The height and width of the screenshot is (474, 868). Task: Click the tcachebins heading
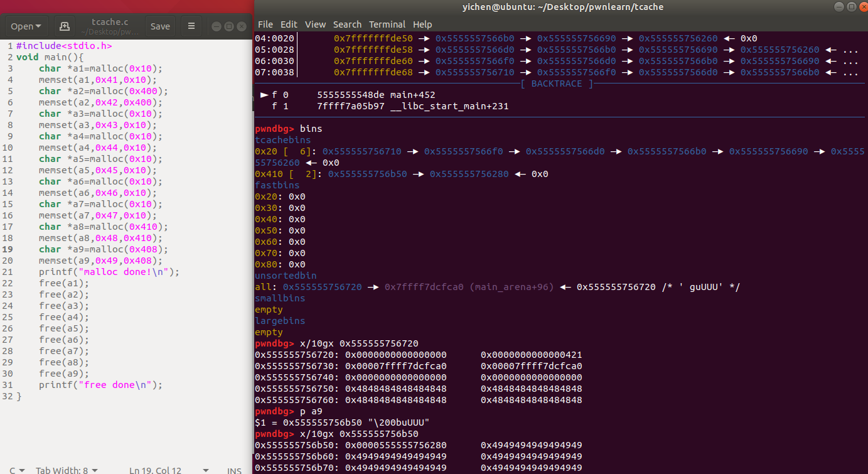(282, 140)
